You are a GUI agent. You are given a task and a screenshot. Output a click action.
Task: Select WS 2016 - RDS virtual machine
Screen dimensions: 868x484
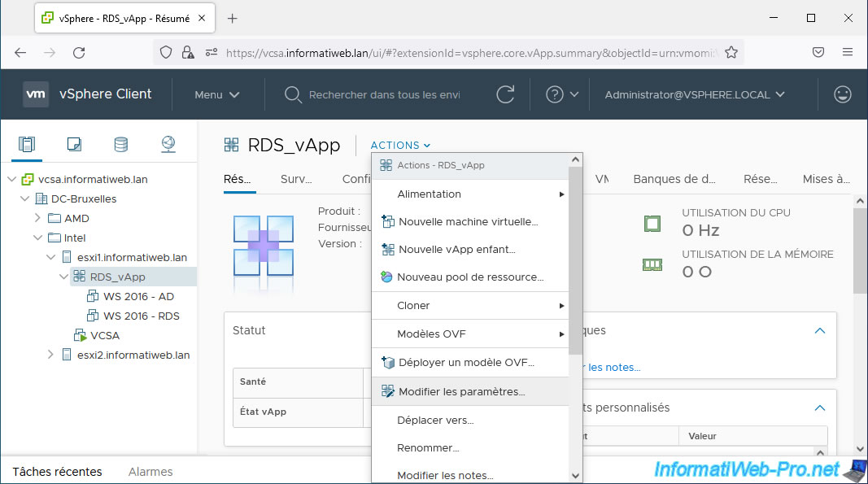pos(142,316)
